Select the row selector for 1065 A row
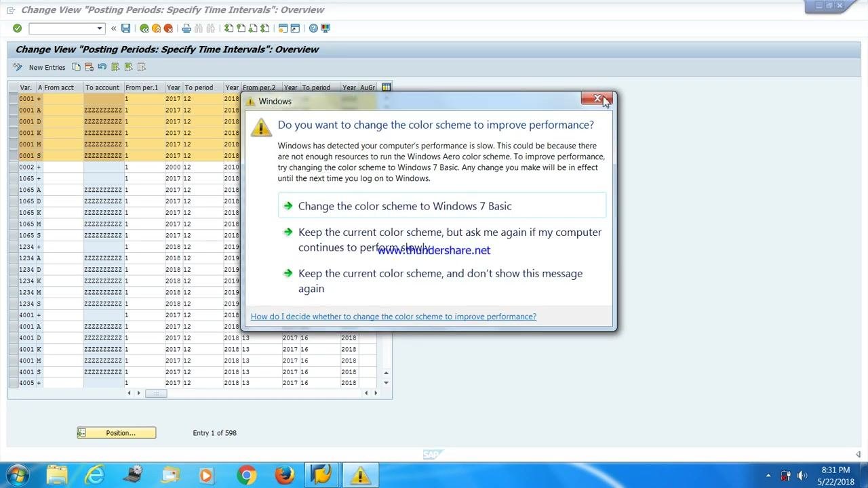Image resolution: width=868 pixels, height=488 pixels. [14, 190]
